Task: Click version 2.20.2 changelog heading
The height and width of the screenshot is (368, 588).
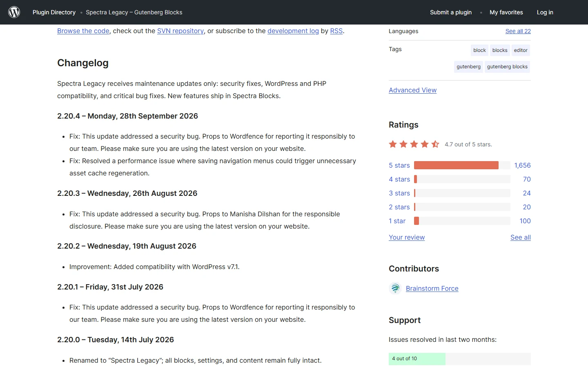Action: (127, 246)
